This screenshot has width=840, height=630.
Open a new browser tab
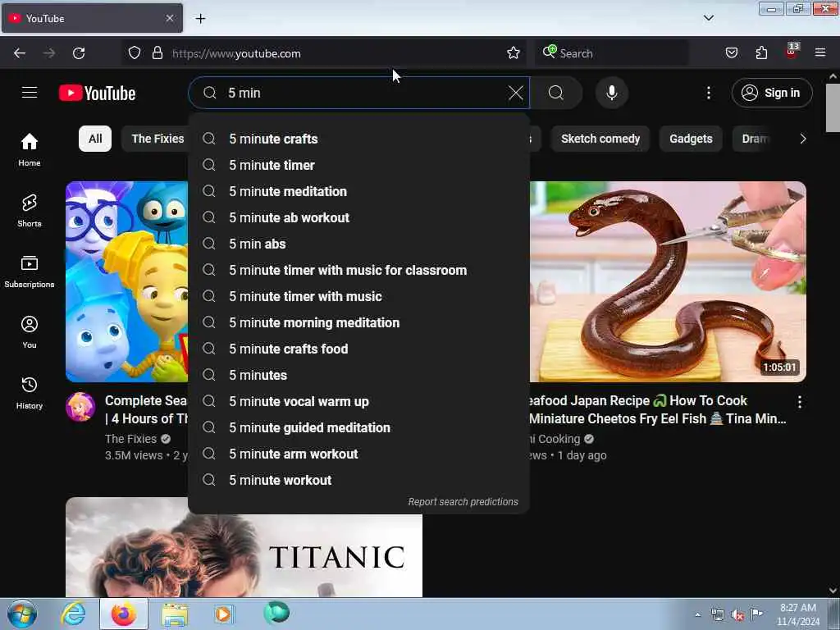pos(200,19)
